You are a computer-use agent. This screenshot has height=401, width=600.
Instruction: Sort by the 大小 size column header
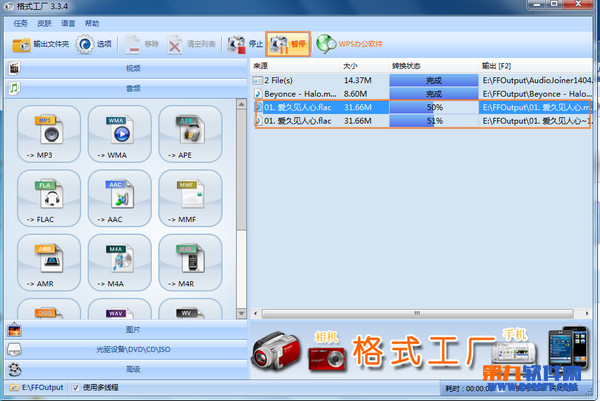(364, 66)
